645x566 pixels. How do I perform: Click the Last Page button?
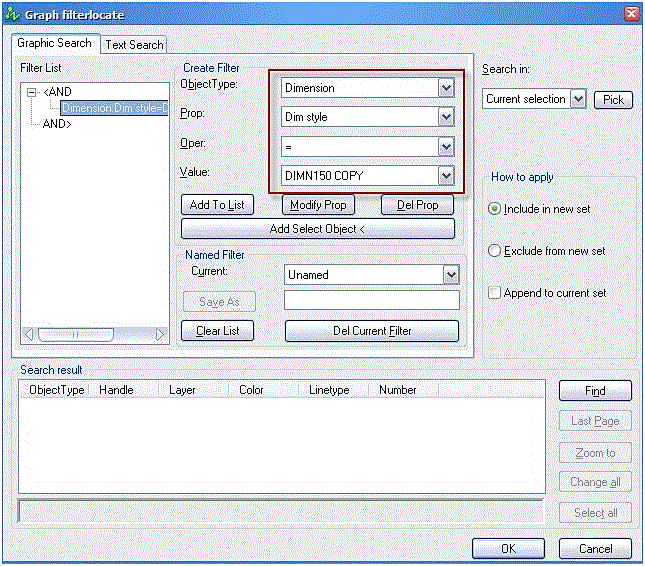(x=595, y=421)
